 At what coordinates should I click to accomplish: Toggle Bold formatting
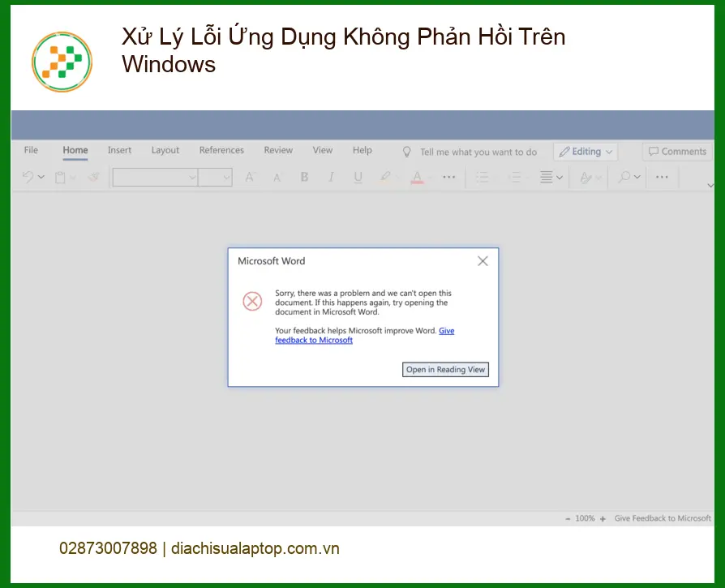point(304,177)
